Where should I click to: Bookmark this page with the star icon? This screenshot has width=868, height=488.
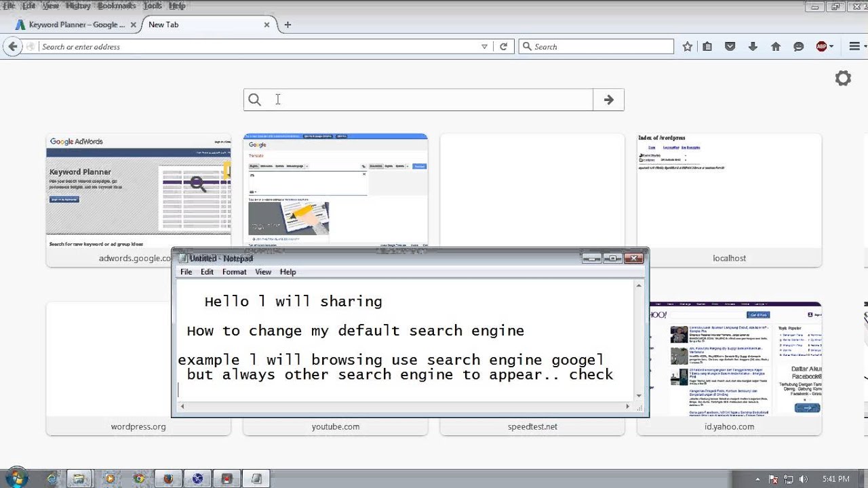click(x=687, y=47)
